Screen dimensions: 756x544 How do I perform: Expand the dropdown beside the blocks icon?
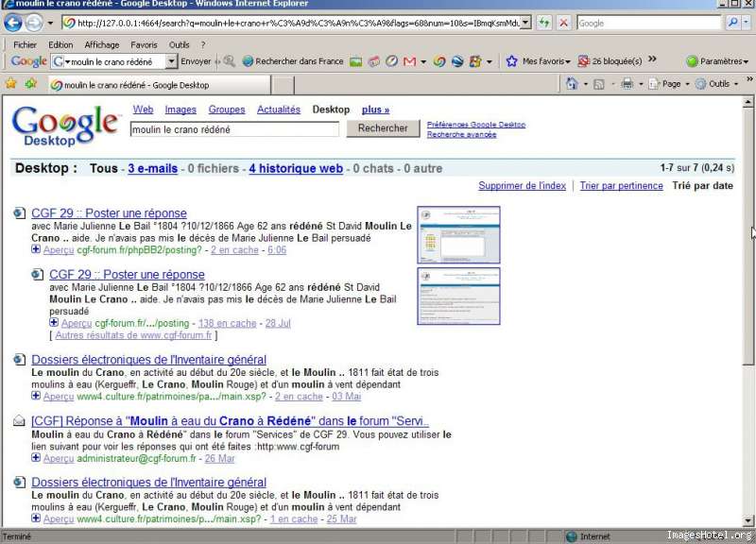490,61
